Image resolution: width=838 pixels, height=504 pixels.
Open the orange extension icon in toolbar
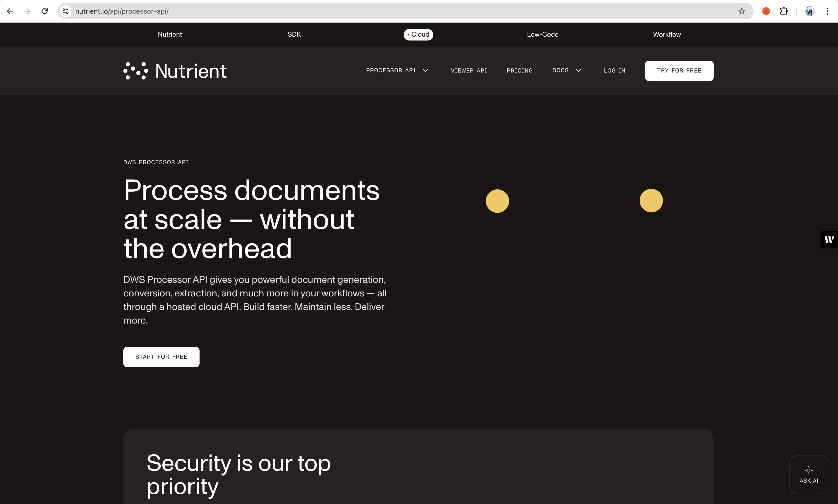click(x=766, y=11)
